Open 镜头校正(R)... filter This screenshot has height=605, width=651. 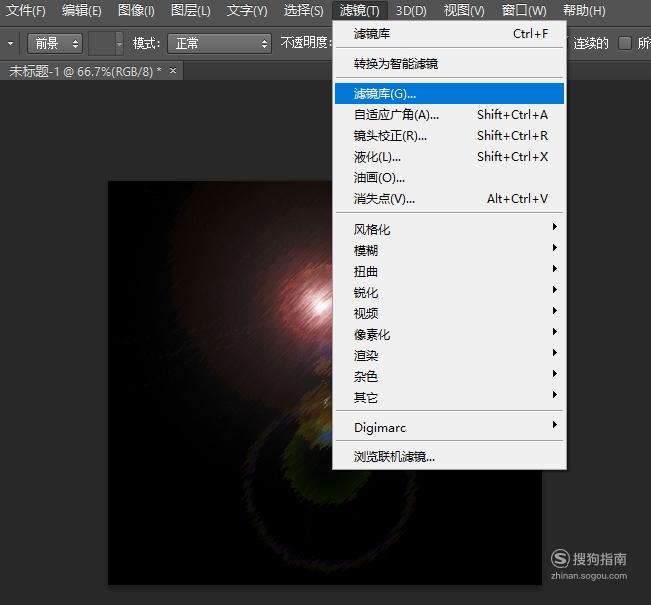pos(450,136)
